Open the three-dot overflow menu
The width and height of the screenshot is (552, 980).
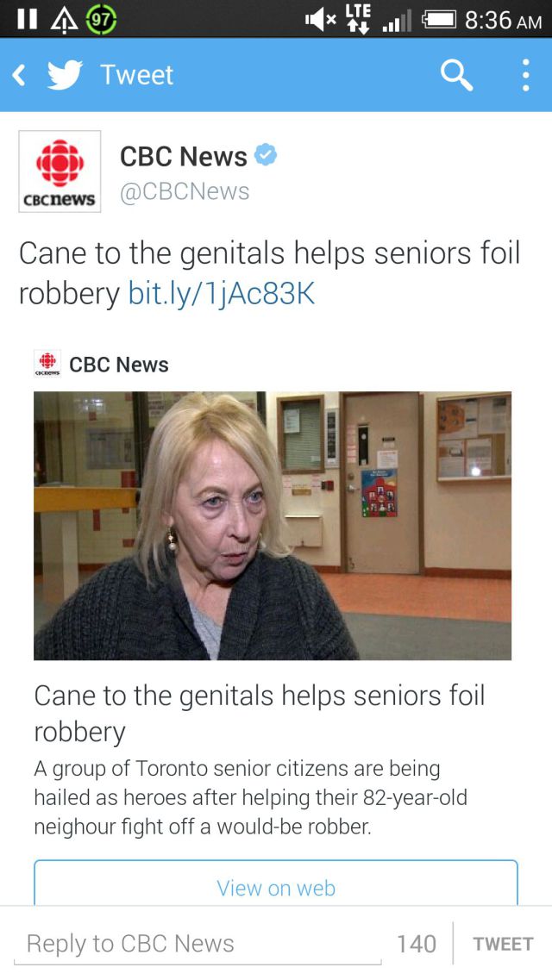pos(526,76)
